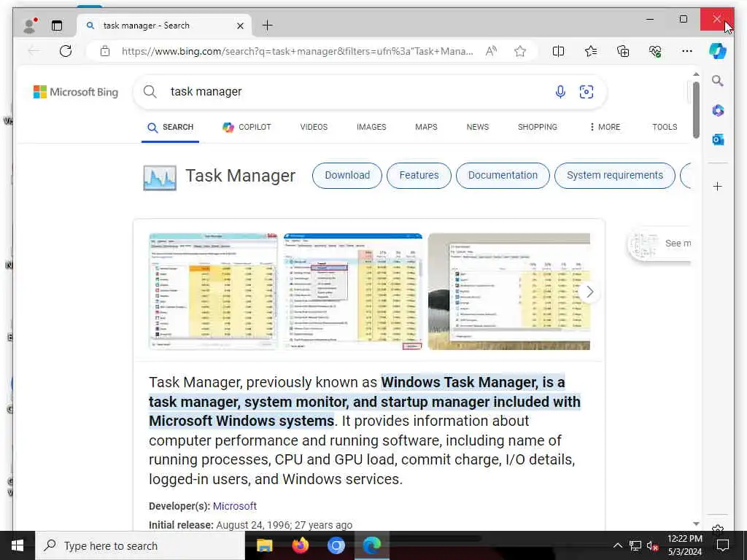
Task: Click the Features pill button
Action: (419, 175)
